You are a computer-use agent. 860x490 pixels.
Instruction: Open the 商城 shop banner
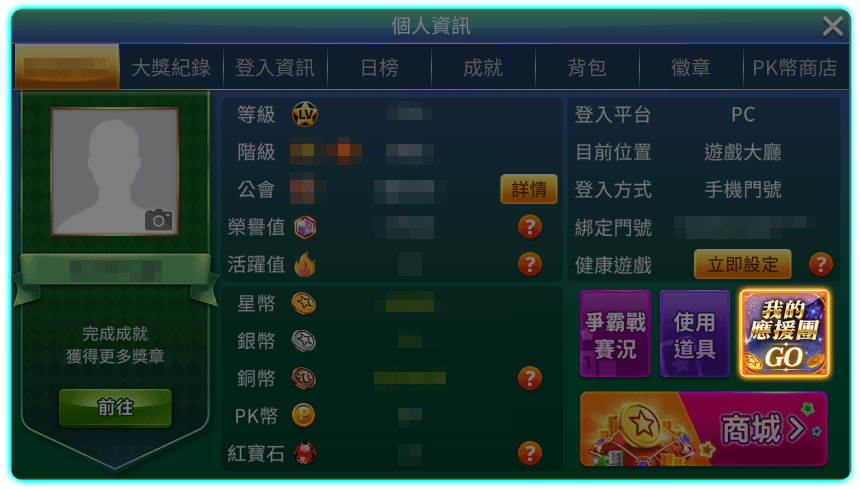pyautogui.click(x=704, y=429)
